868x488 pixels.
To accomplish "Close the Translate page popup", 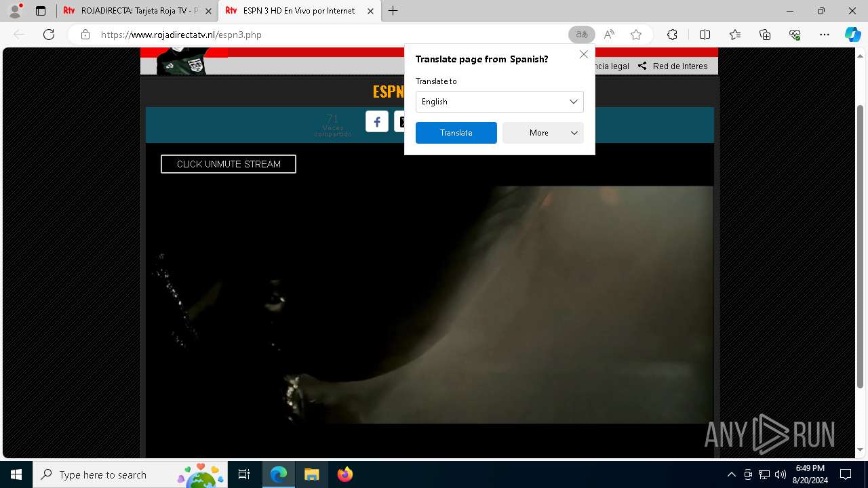I will pos(583,54).
